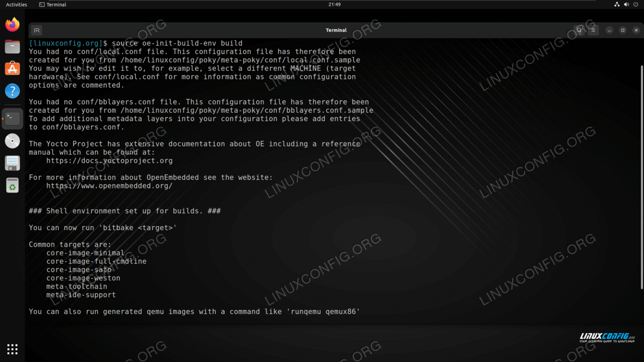The width and height of the screenshot is (644, 362).
Task: Click the 'runqemu qemux86' command line
Action: click(195, 312)
